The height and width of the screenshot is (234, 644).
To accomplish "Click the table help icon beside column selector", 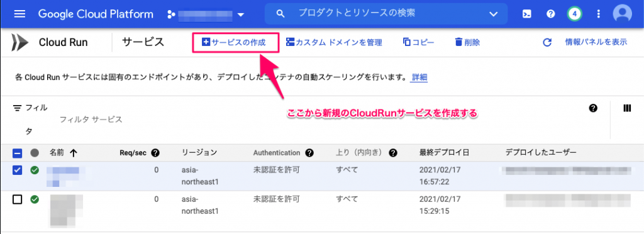I will pos(592,108).
